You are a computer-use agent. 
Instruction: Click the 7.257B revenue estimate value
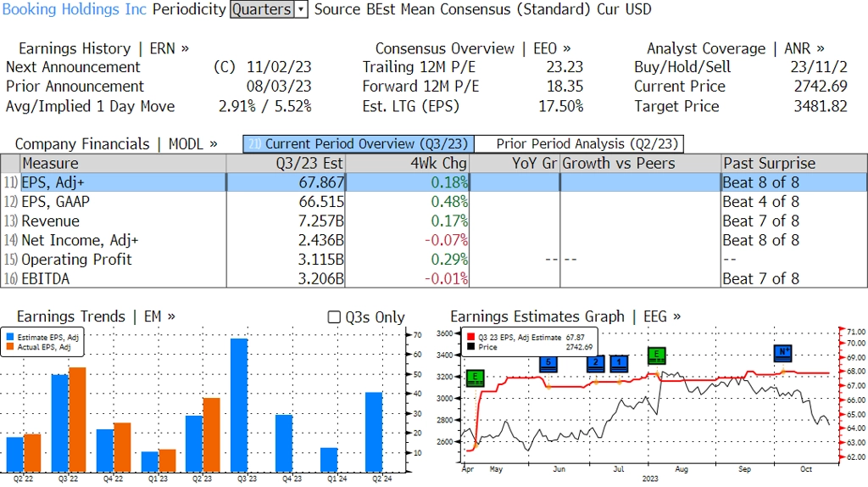point(321,221)
